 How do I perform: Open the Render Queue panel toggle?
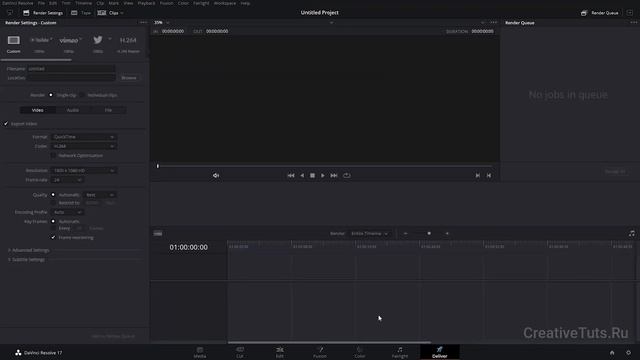[600, 13]
